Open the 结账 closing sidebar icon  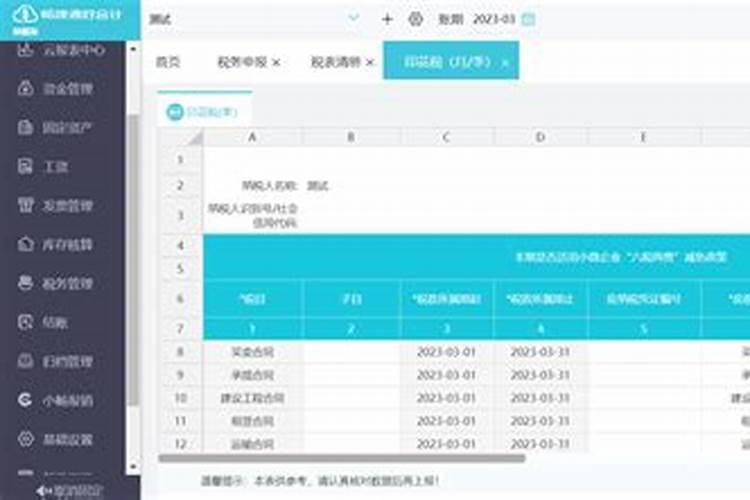(25, 322)
